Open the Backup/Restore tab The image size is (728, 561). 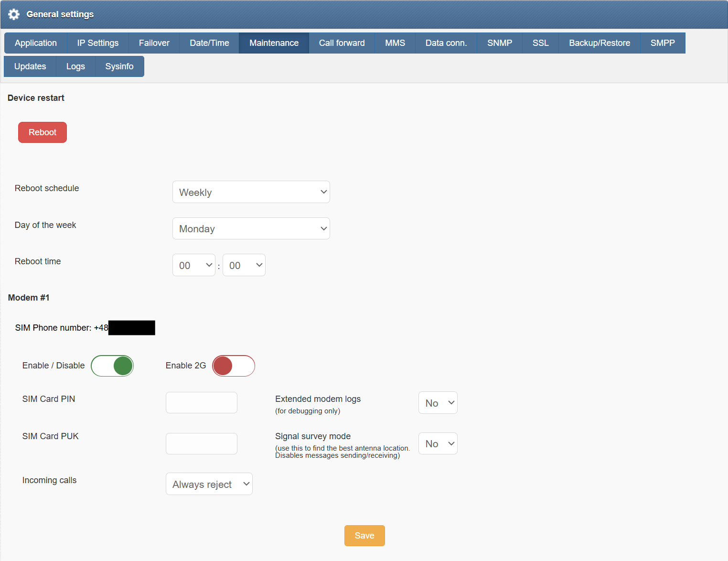tap(600, 43)
